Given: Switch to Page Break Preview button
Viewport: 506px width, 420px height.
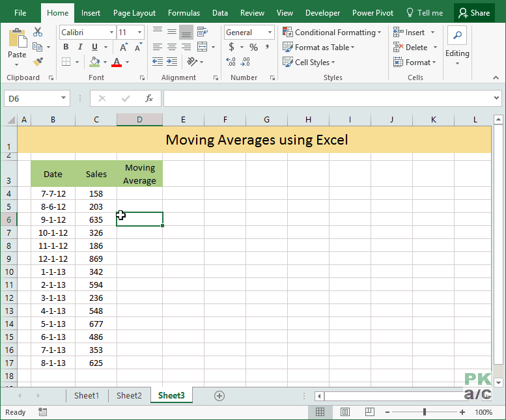Looking at the screenshot, I should pyautogui.click(x=370, y=412).
